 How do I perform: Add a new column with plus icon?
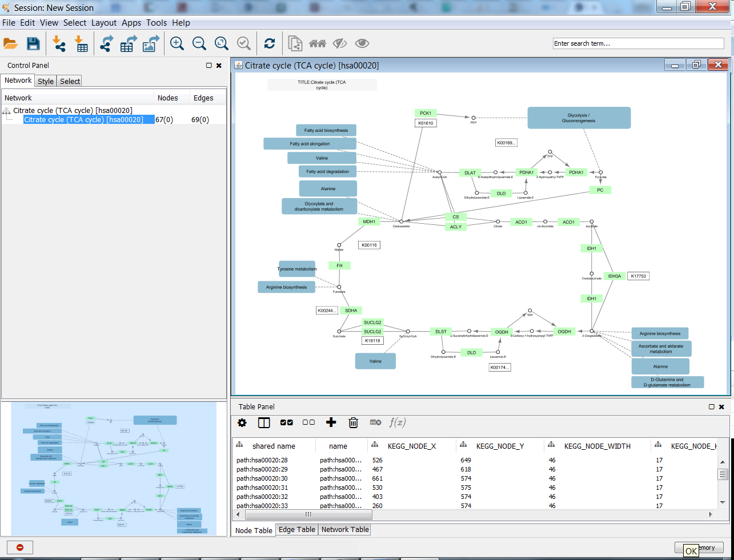tap(331, 422)
